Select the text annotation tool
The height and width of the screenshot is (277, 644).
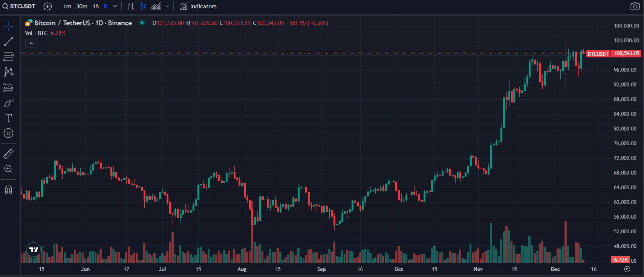point(9,118)
